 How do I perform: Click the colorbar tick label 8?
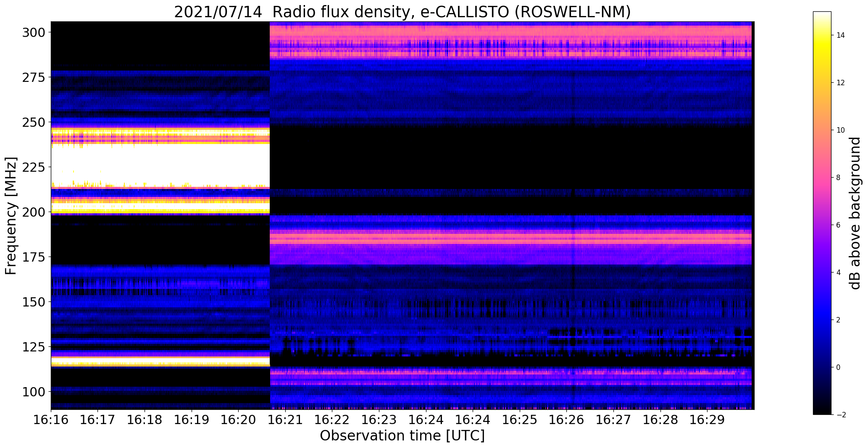[x=838, y=178]
